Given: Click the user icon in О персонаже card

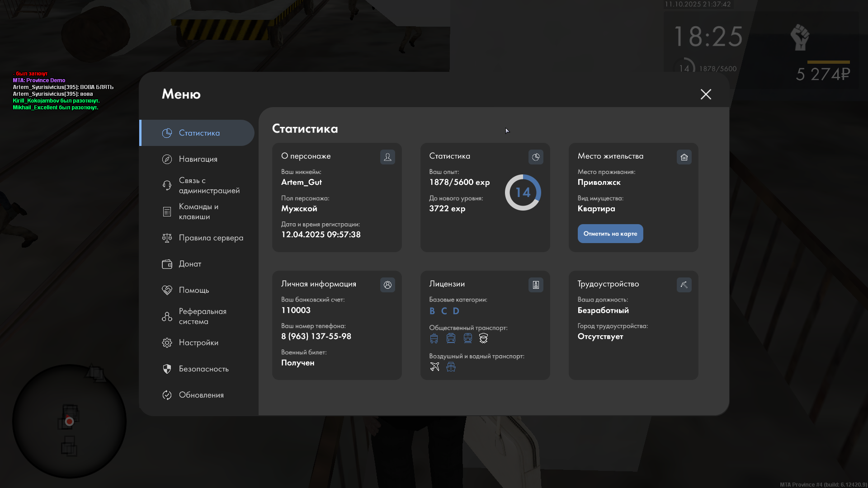Looking at the screenshot, I should 387,157.
